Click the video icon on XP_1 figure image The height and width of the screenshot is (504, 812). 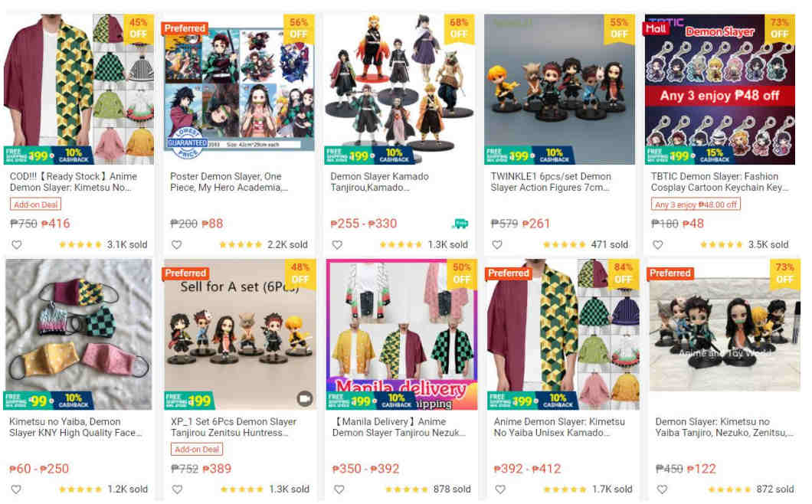(x=305, y=398)
